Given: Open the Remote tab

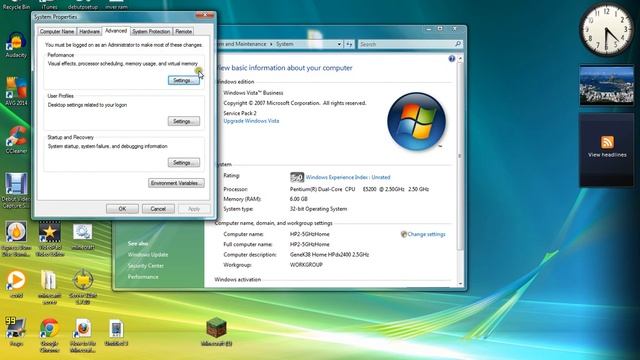Looking at the screenshot, I should [183, 31].
